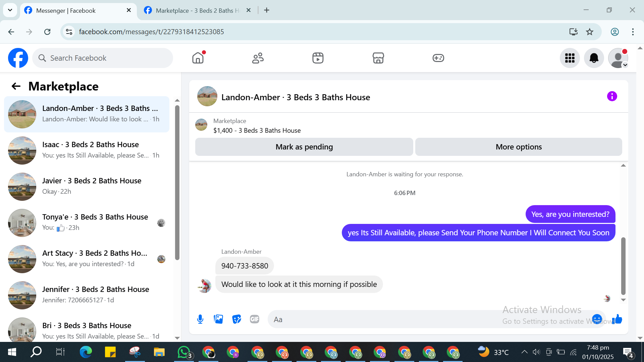This screenshot has width=644, height=362.
Task: Open the Landon-Amber conversation
Action: coord(87,114)
